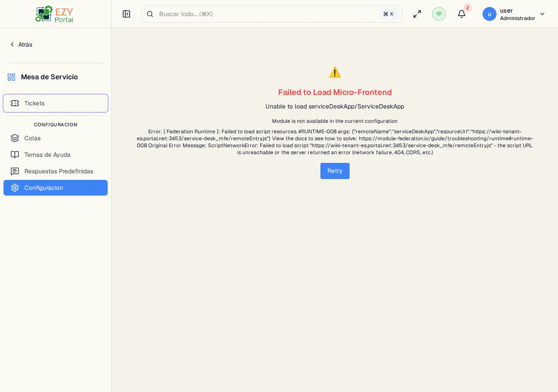
Task: Click the search magnifier icon
Action: pyautogui.click(x=150, y=14)
